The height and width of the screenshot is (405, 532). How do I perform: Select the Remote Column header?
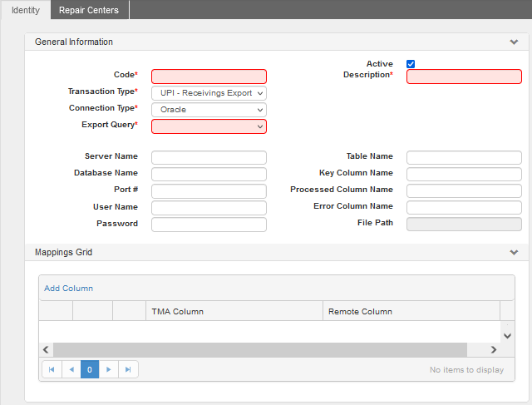[411, 311]
